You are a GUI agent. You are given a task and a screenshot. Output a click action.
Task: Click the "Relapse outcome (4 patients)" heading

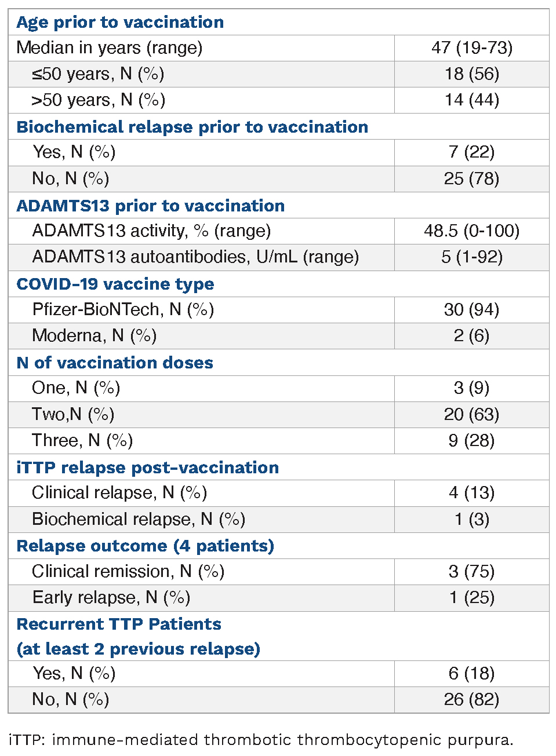coord(145,546)
